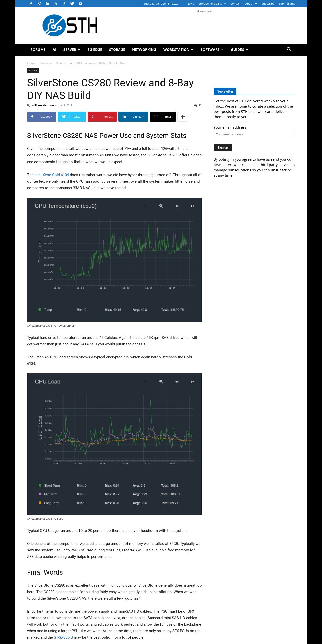Go to Storage breadcrumb link
Viewport: 322px width, 644px height.
point(46,63)
